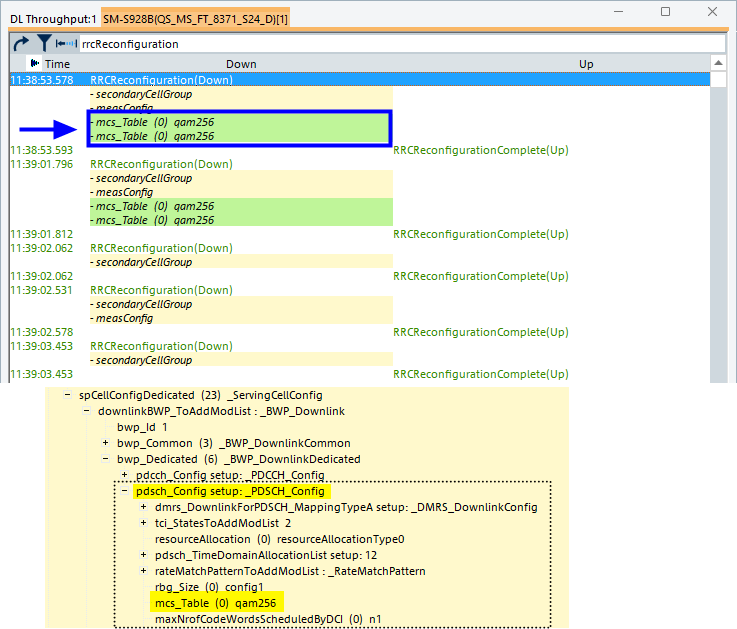
Task: Select the highlighted mcs_Table qam256 tree row
Action: (216, 603)
